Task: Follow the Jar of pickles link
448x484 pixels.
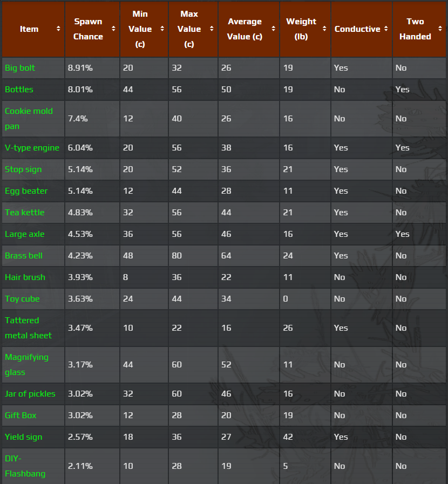Action: click(x=30, y=394)
